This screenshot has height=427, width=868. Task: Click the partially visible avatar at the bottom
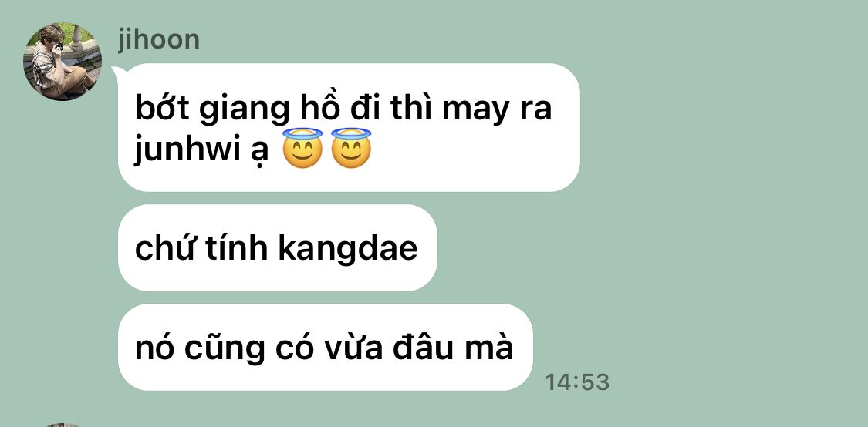pyautogui.click(x=62, y=425)
